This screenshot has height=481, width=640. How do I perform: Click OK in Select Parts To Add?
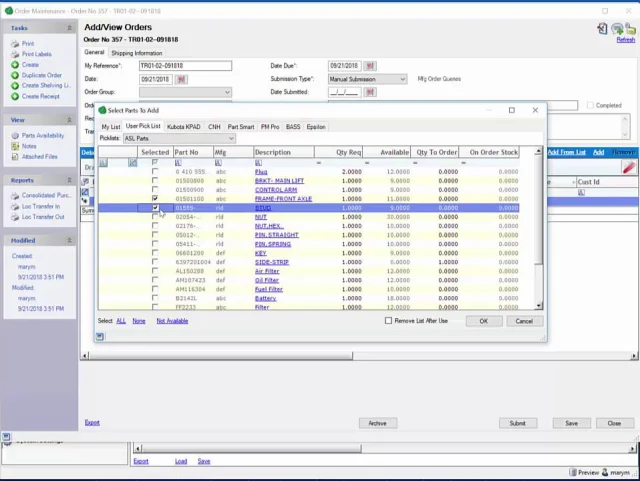coord(483,321)
